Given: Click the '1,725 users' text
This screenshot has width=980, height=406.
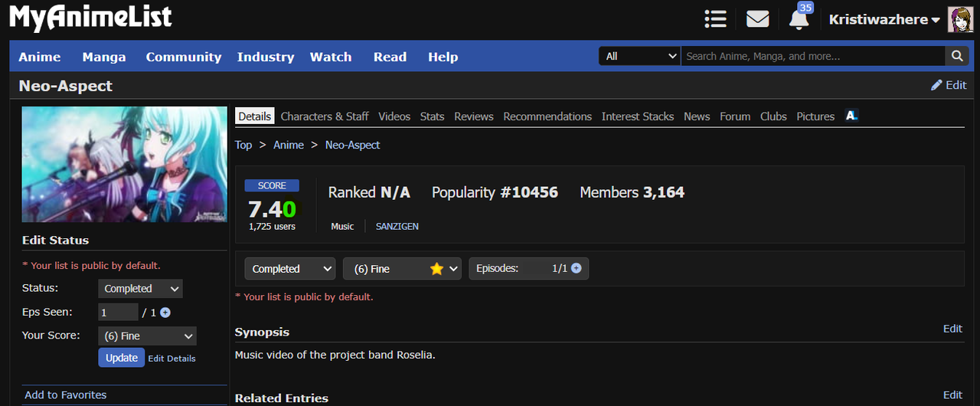Looking at the screenshot, I should pos(272,227).
